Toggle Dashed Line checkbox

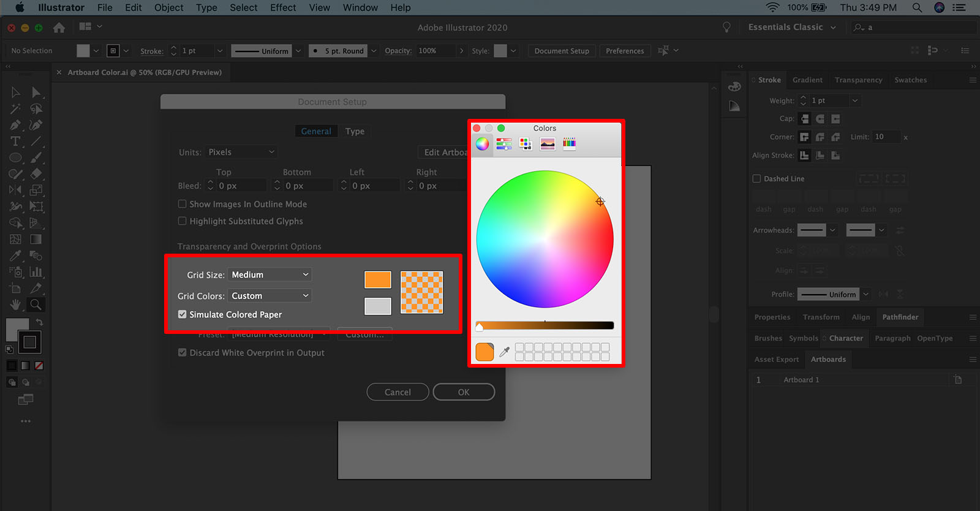[x=757, y=179]
